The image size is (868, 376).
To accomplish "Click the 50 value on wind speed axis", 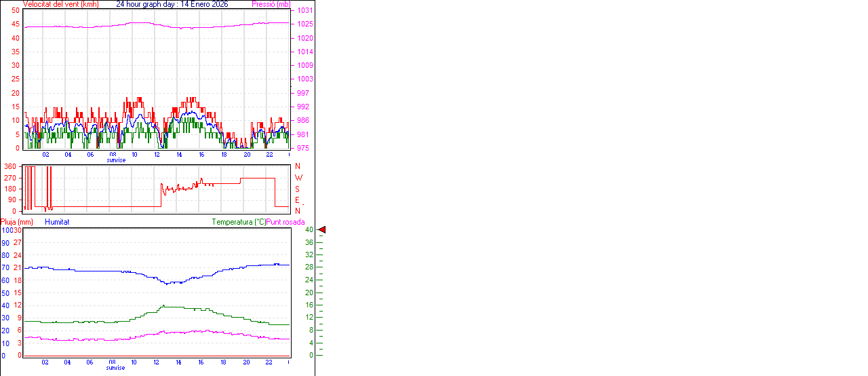I will [x=16, y=10].
